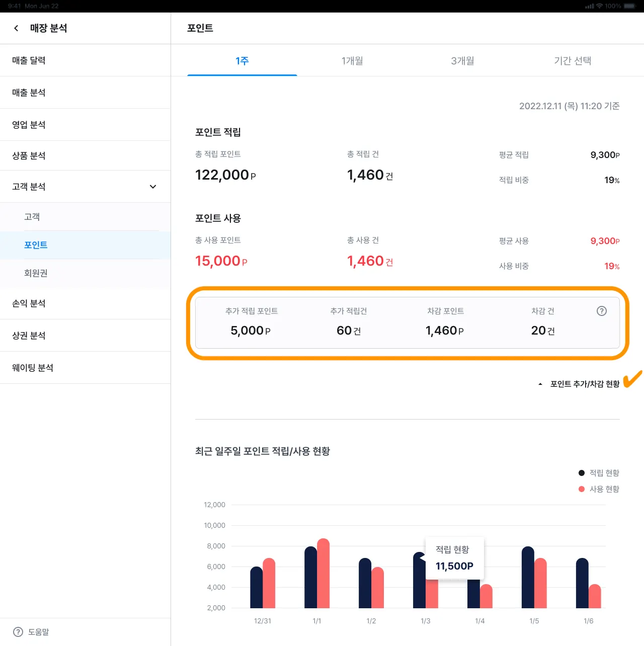
Task: Switch to the 3개월 tab
Action: click(x=462, y=61)
